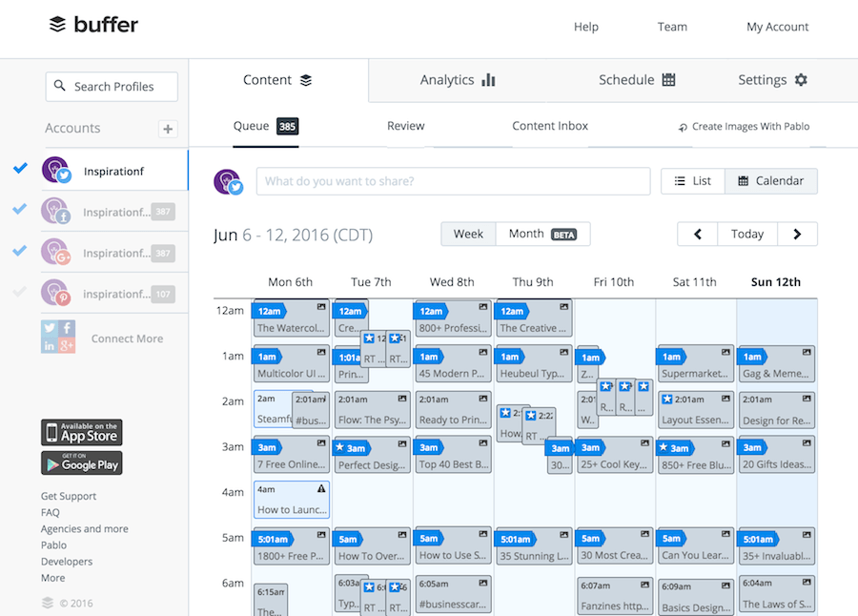
Task: Click the Pablo refresh icon
Action: (683, 128)
